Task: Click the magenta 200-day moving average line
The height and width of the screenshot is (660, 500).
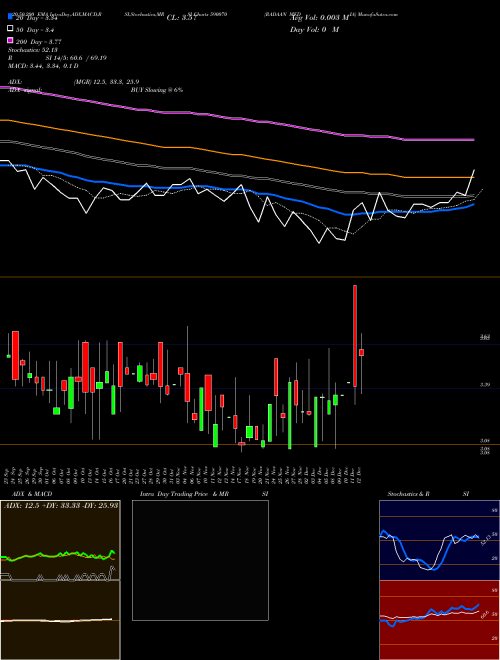Action: 236,119
